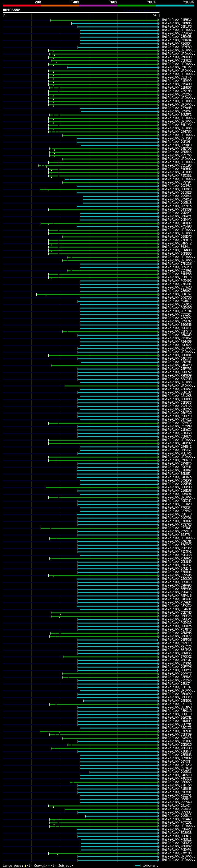Select the UniRef100_Q1HRQ7 label
This screenshot has width=197, height=868.
177,88
